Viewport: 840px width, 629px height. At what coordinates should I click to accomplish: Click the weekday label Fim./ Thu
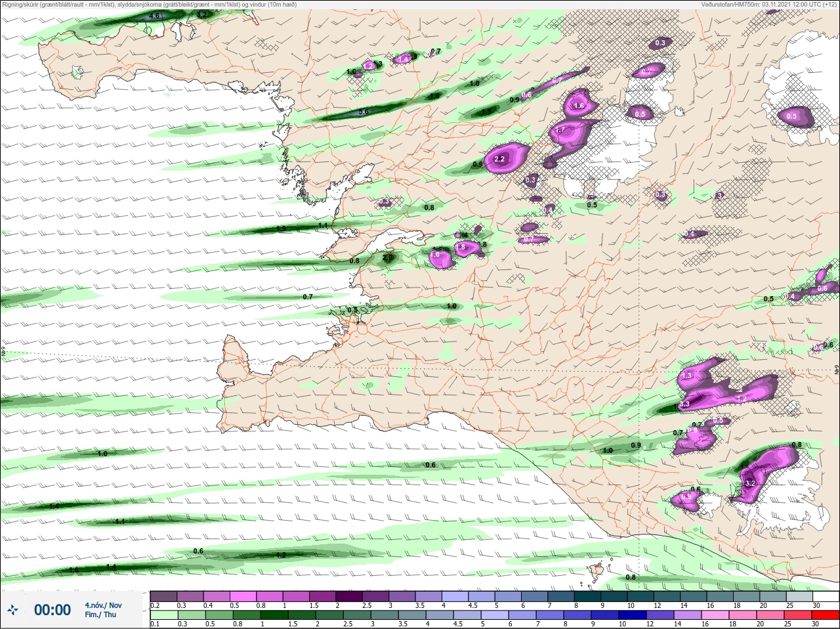100,615
